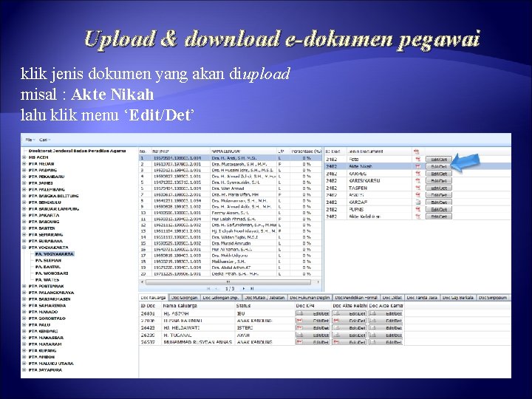This screenshot has height=399, width=532.
Task: Select PA. SLEMAN in the tree
Action: point(48,261)
